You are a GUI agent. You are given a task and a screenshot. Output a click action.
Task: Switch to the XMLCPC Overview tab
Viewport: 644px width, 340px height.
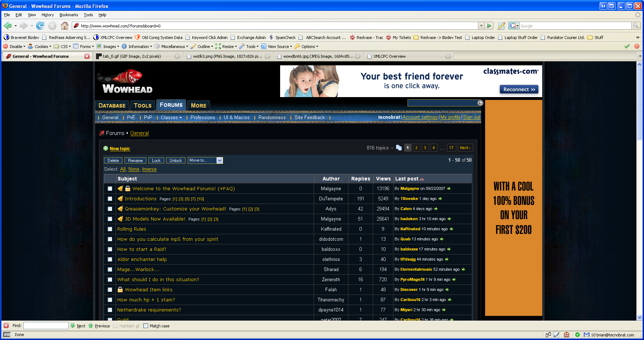pyautogui.click(x=409, y=56)
